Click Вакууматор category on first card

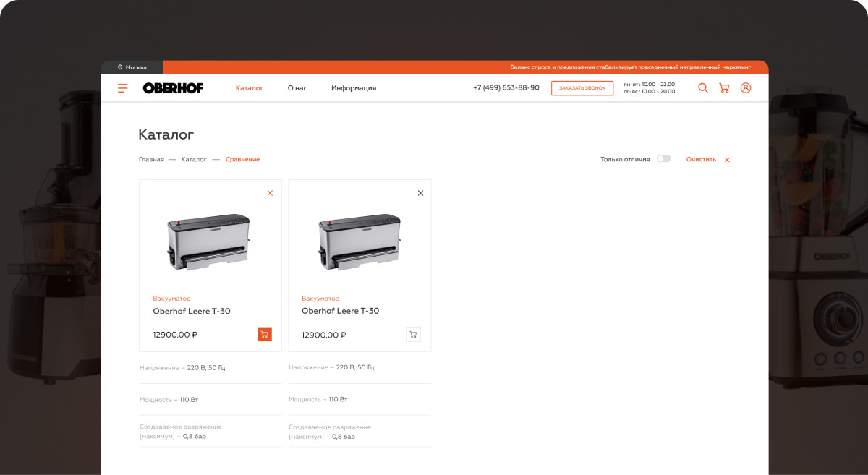click(171, 299)
